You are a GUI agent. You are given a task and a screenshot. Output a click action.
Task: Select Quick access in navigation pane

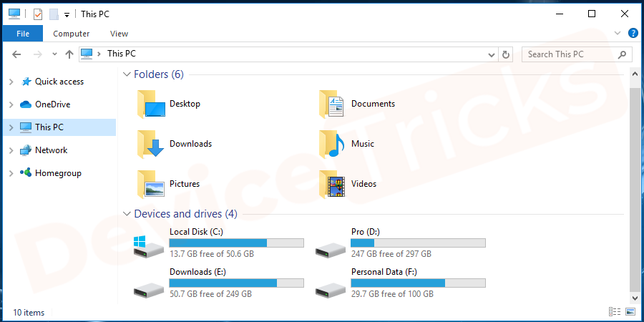(59, 82)
